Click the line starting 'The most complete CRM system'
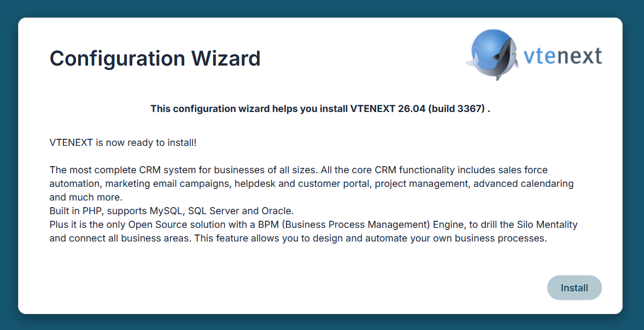 298,170
